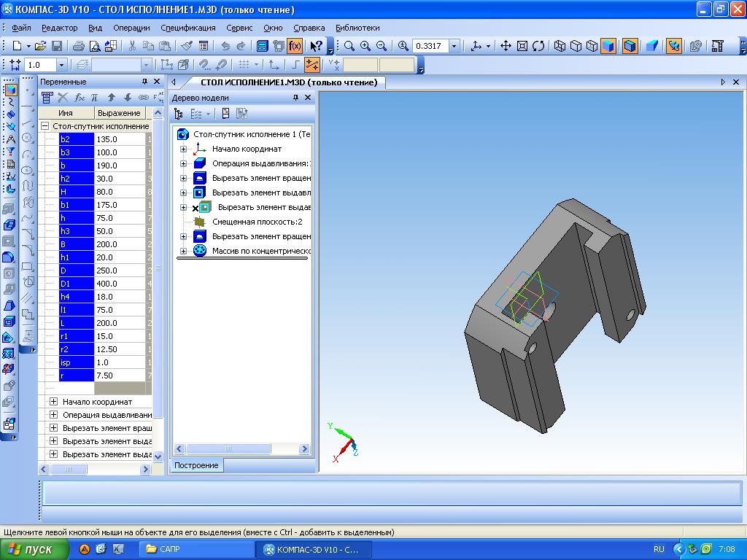Toggle perspective projection

coord(652,46)
